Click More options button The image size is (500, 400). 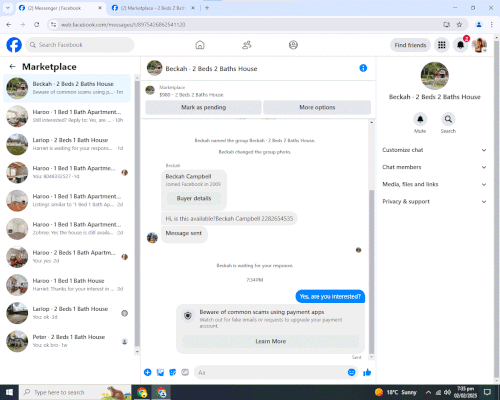point(317,107)
